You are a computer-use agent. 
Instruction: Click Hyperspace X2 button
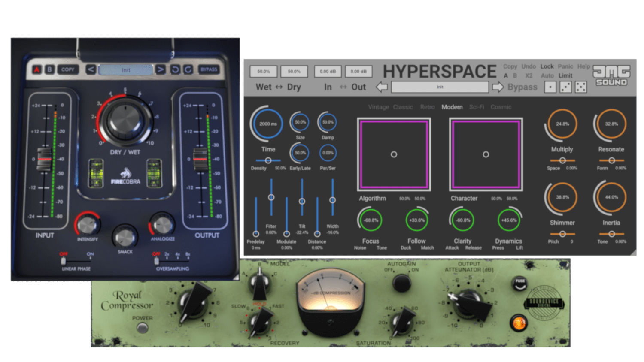[x=529, y=75]
